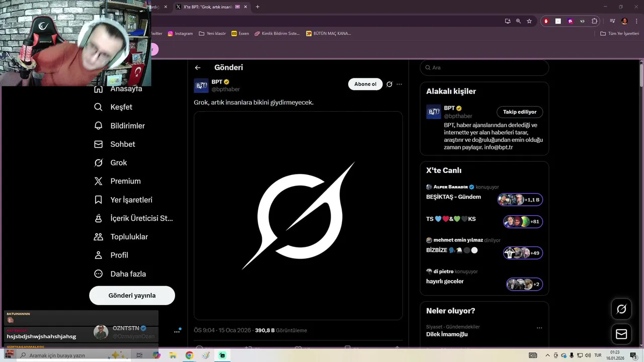
Task: Open Kimlik Bildirim Siste... bookmark
Action: tap(277, 34)
